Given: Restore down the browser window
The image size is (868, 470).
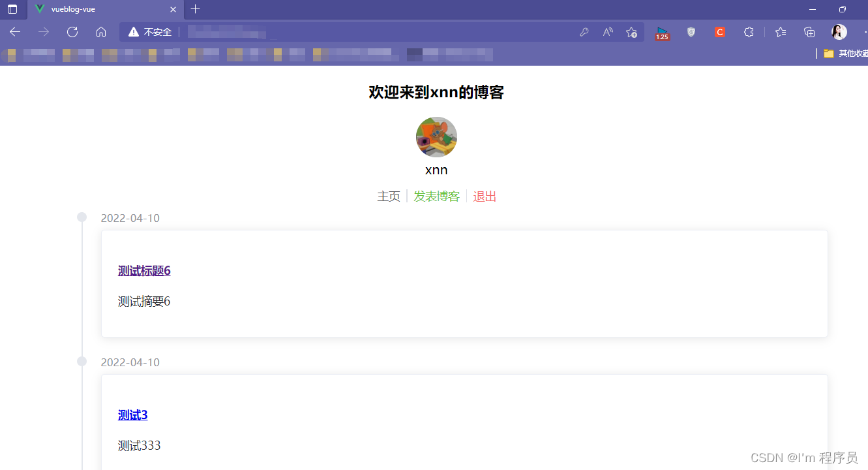Looking at the screenshot, I should point(843,9).
